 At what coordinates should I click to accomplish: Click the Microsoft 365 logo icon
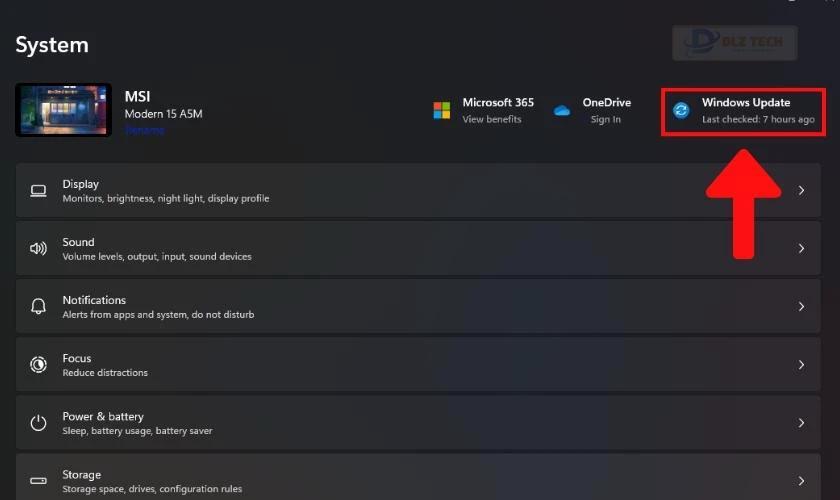tap(442, 110)
